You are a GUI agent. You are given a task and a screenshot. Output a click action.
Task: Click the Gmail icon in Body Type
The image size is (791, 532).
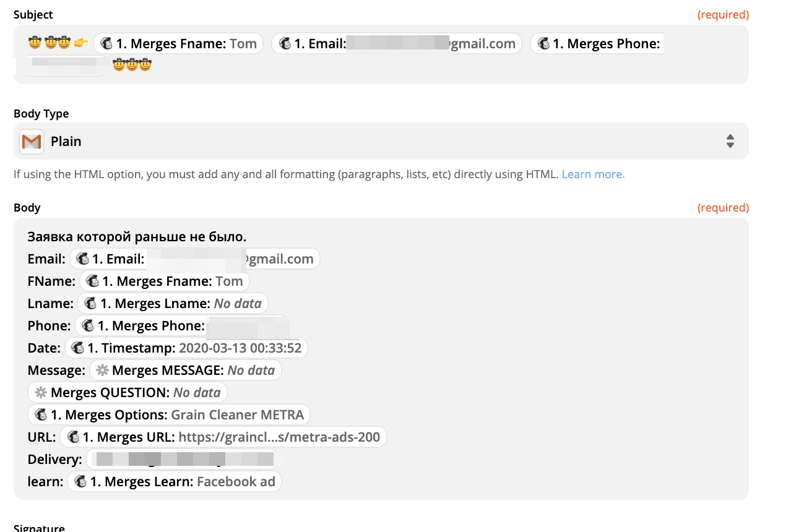click(31, 142)
